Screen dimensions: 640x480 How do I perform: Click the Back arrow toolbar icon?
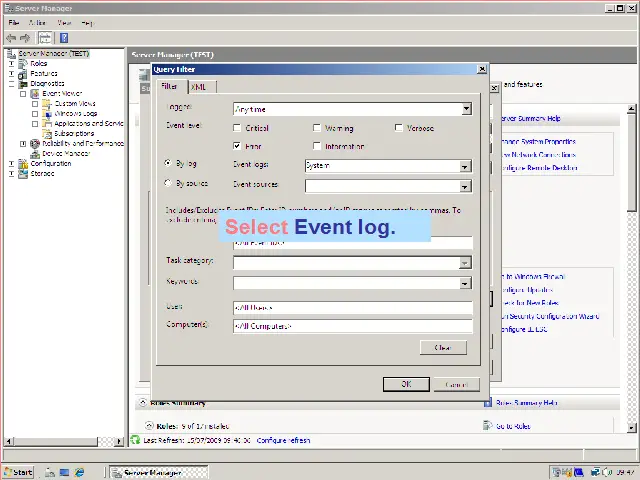click(x=11, y=38)
